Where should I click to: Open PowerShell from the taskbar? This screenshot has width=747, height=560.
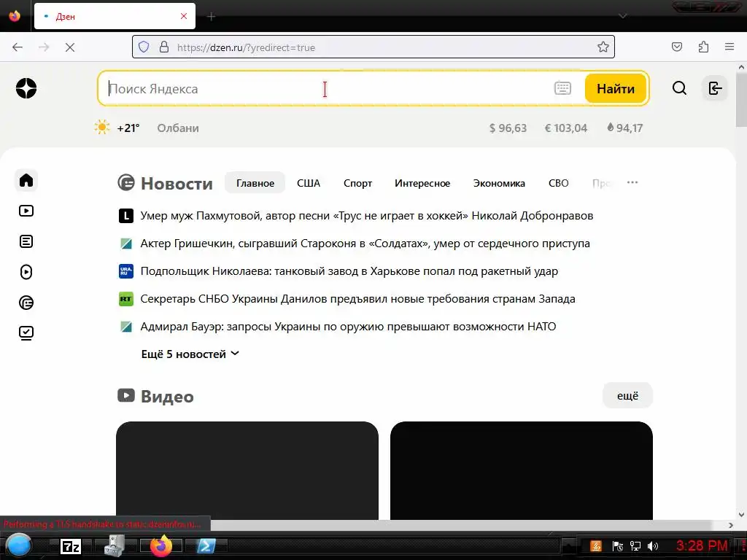point(206,545)
